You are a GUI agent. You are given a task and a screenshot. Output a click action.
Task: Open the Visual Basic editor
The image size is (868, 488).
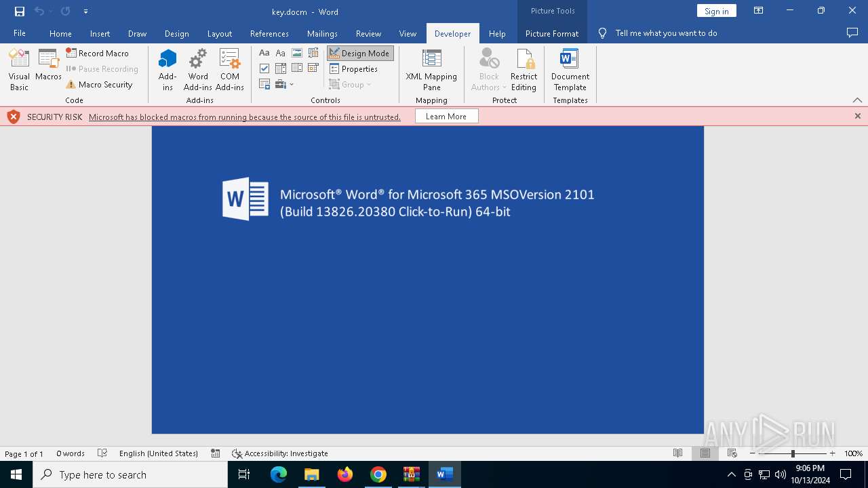[x=19, y=70]
